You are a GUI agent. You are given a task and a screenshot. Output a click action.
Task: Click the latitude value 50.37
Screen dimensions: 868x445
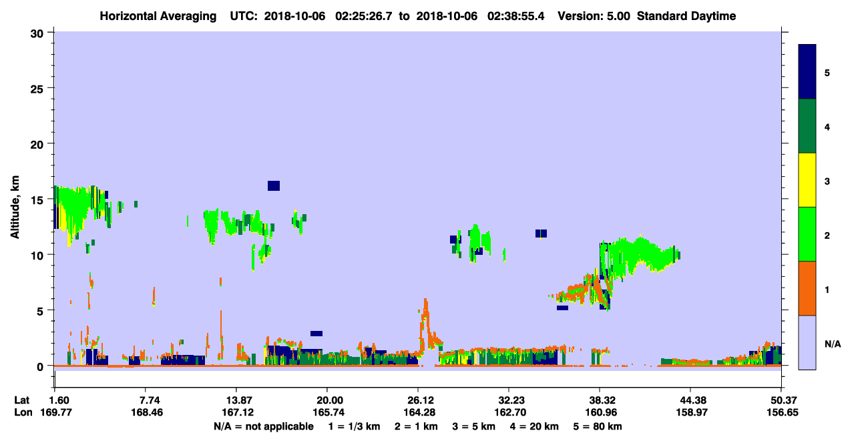pos(785,400)
